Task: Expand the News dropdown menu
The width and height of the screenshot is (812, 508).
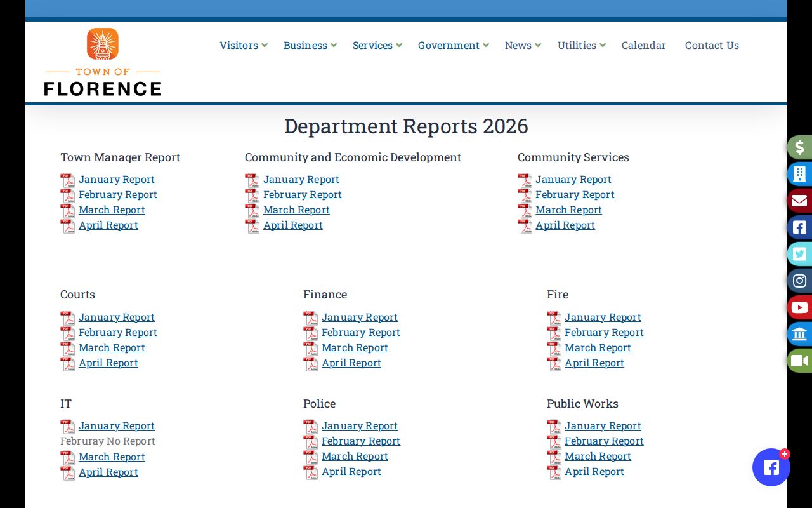Action: [523, 45]
